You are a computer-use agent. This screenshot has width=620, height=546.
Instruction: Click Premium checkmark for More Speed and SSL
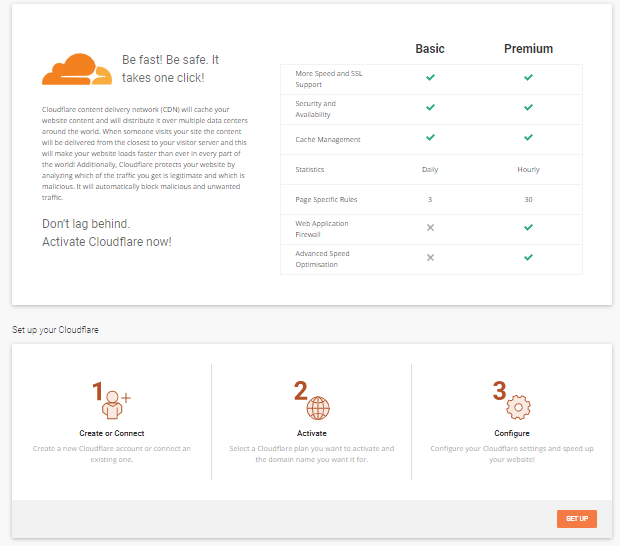[528, 77]
